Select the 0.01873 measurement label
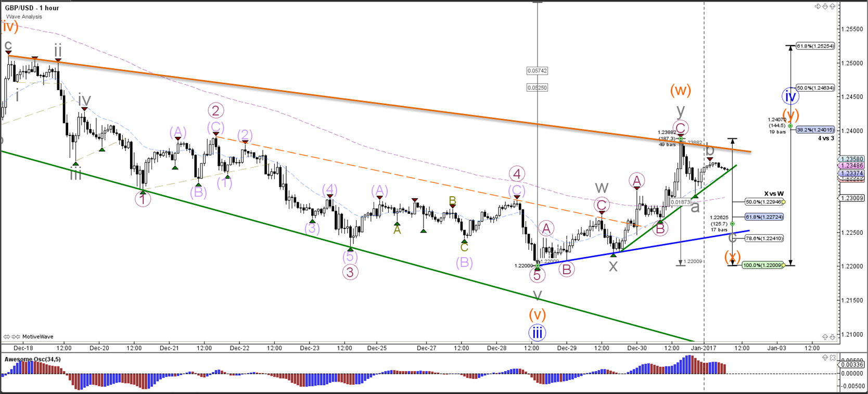This screenshot has width=868, height=394. tap(680, 202)
